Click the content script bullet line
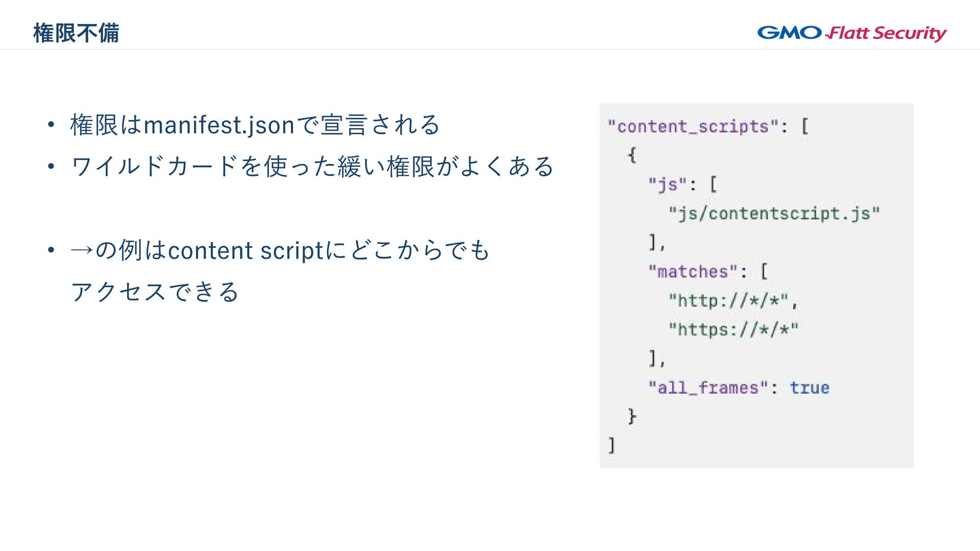 coord(280,251)
